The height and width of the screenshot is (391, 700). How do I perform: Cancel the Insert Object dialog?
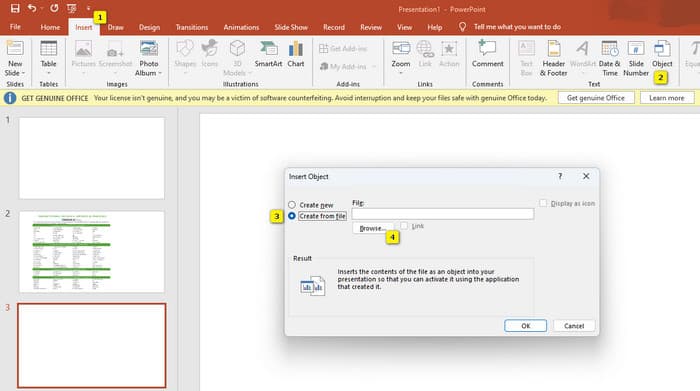tap(574, 326)
